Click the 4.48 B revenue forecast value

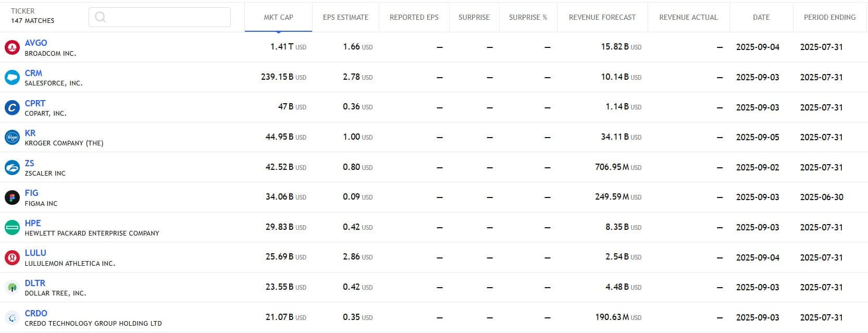pos(623,287)
